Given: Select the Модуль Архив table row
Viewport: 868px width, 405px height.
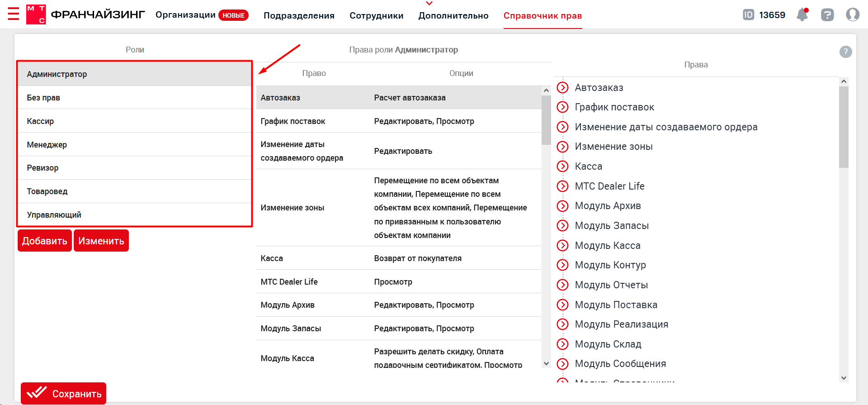Looking at the screenshot, I should tap(399, 305).
